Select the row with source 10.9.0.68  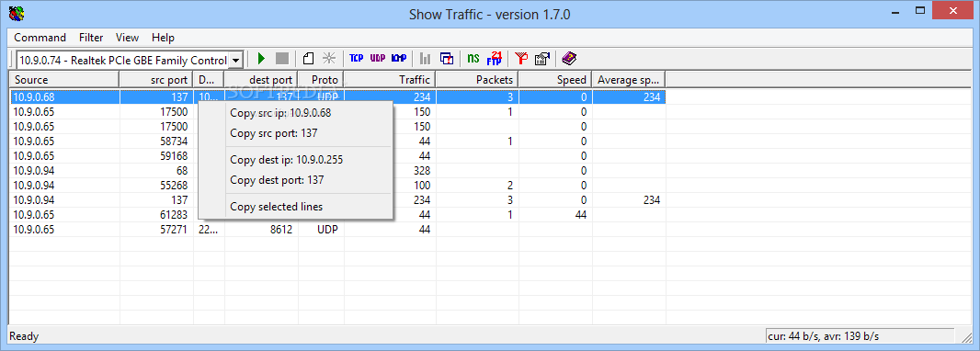337,96
